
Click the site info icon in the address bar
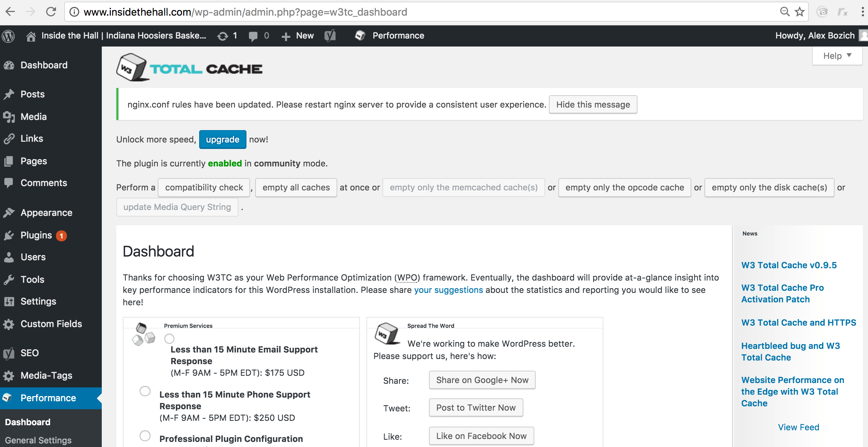click(74, 12)
